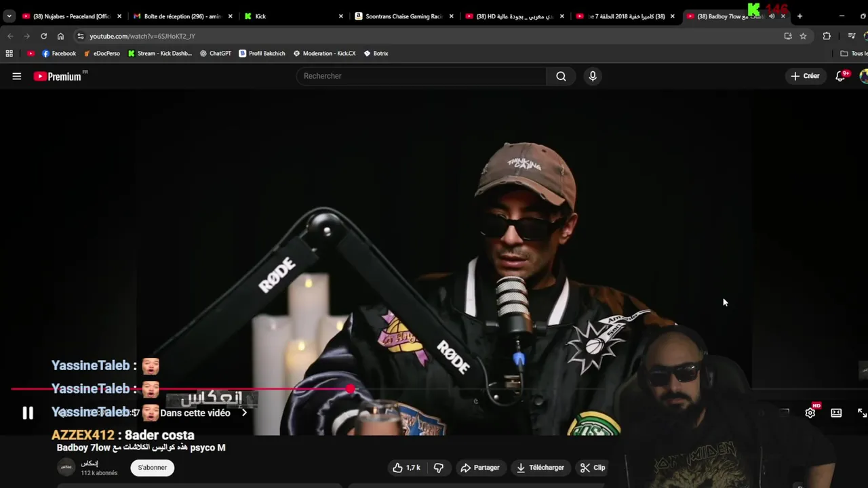Screen dimensions: 868x488
Task: Seek using the red progress bar handle
Action: click(x=349, y=389)
